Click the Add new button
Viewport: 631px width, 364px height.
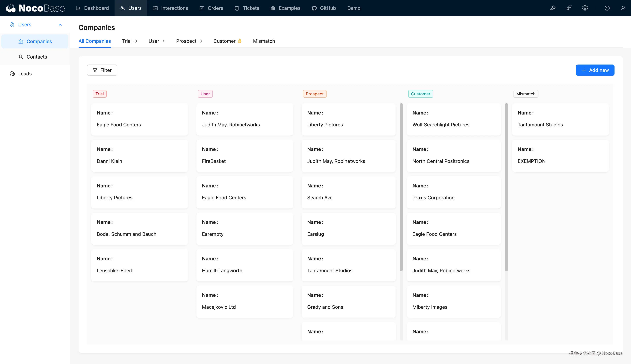595,70
